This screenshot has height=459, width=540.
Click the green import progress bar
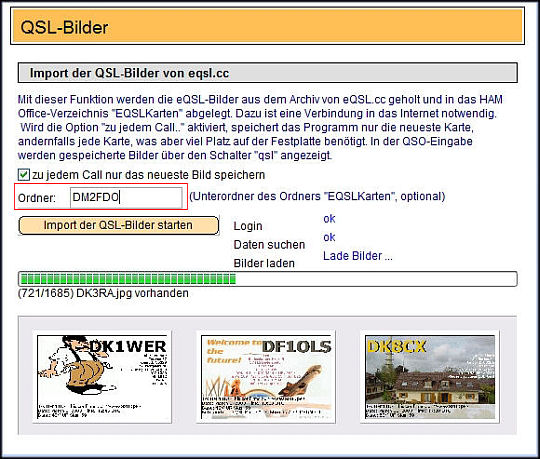point(268,279)
